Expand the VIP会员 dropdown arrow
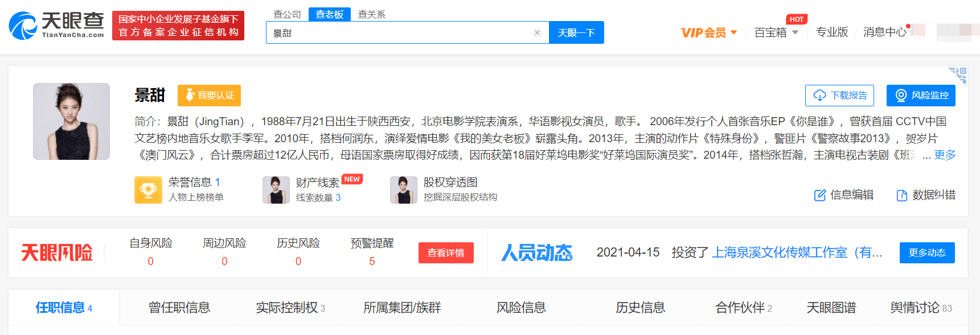The image size is (980, 335). point(733,32)
